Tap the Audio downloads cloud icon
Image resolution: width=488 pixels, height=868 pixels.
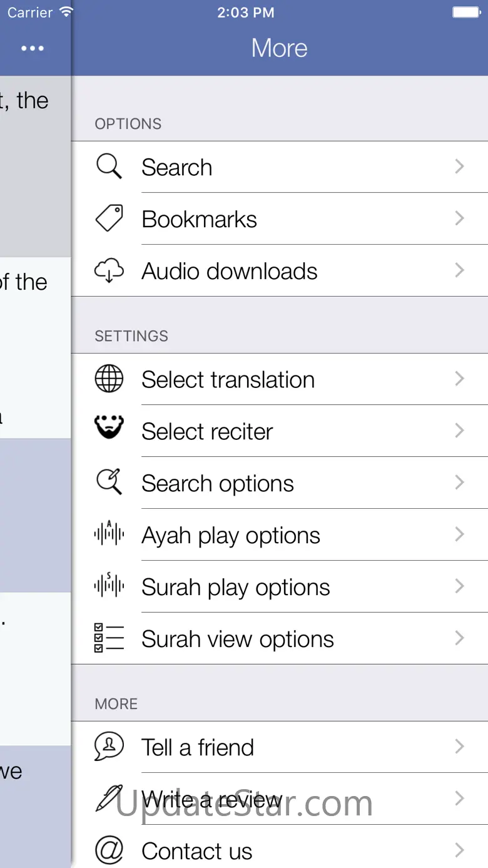point(109,271)
